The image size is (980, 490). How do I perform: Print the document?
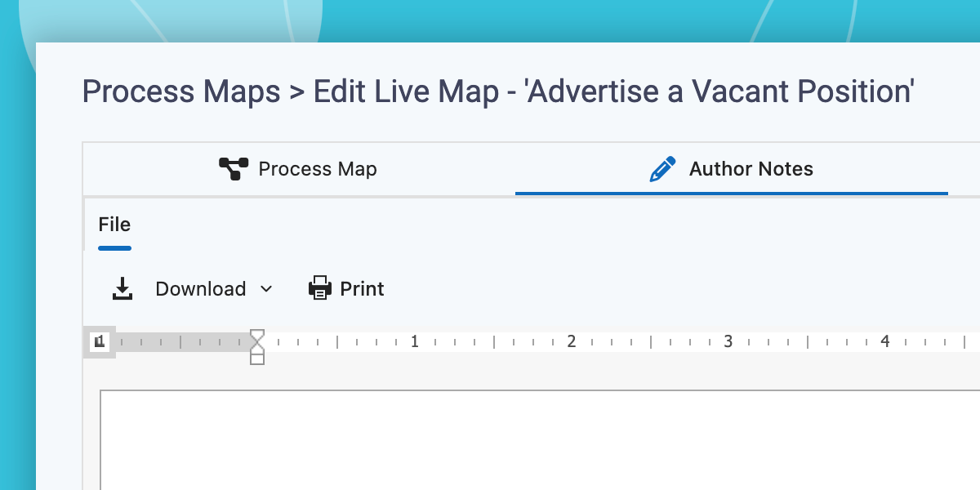pos(346,288)
